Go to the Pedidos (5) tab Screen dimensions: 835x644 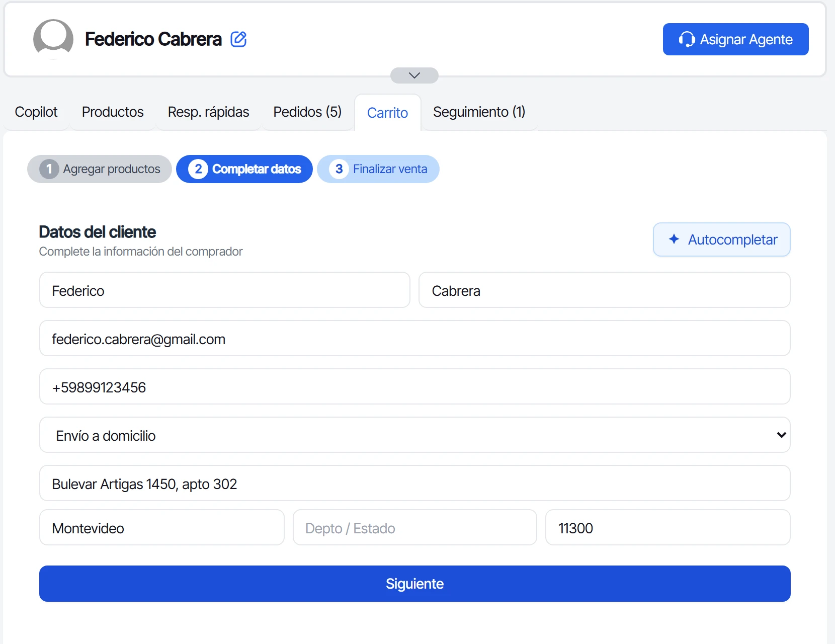pyautogui.click(x=307, y=112)
